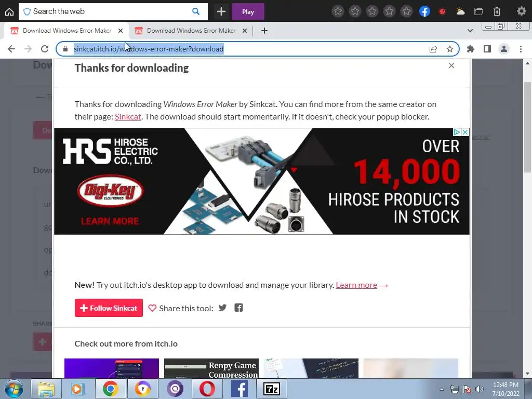The width and height of the screenshot is (532, 399).
Task: Click the first star bookmark placeholder
Action: coord(338,11)
